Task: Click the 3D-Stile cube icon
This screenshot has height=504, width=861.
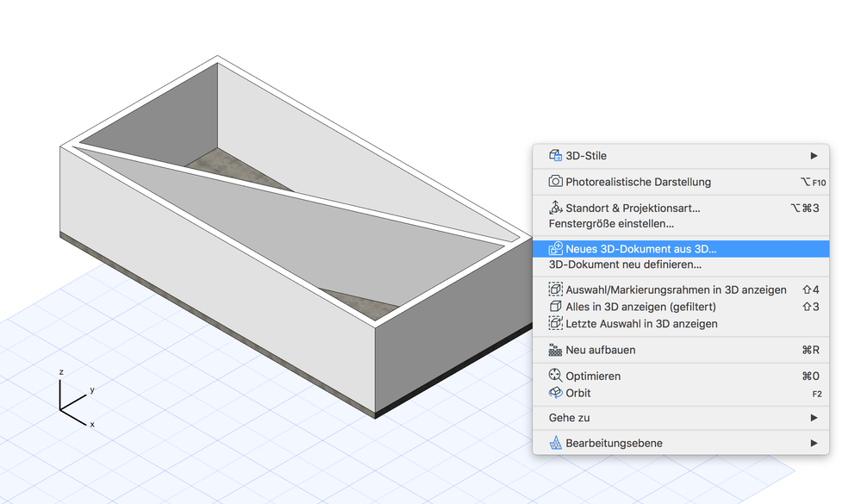Action: coord(555,155)
